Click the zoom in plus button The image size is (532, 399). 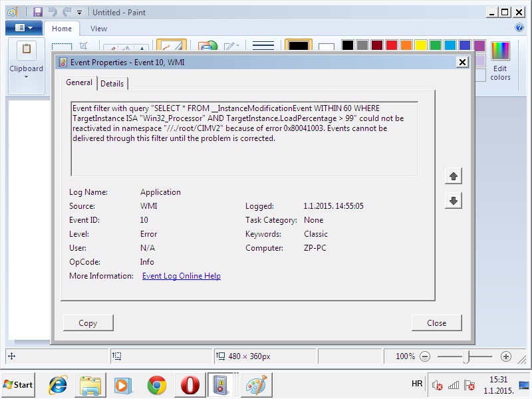506,356
